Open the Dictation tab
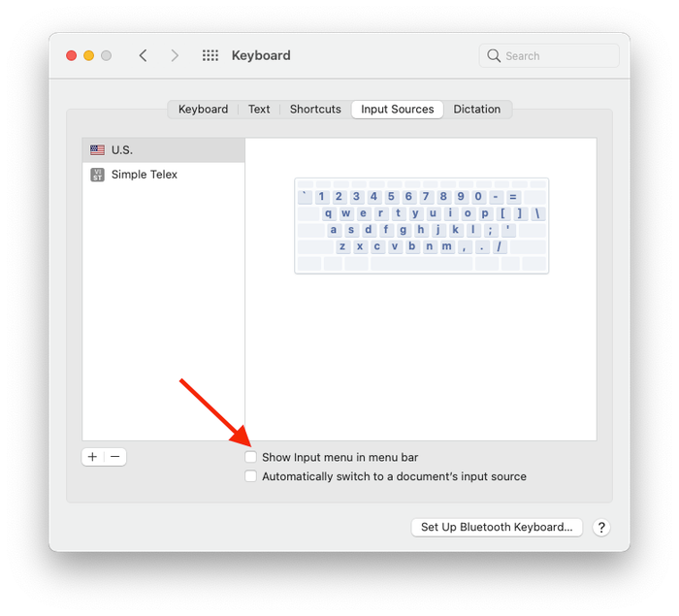The image size is (679, 616). (477, 110)
